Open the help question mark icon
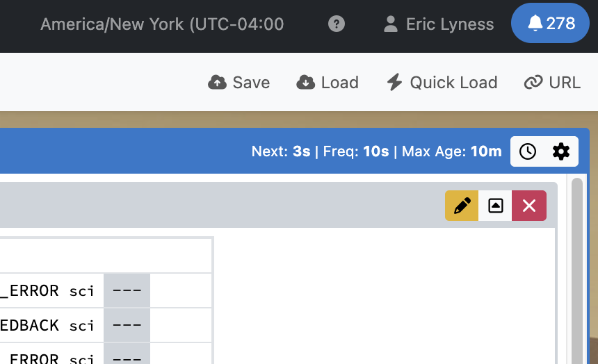 337,24
